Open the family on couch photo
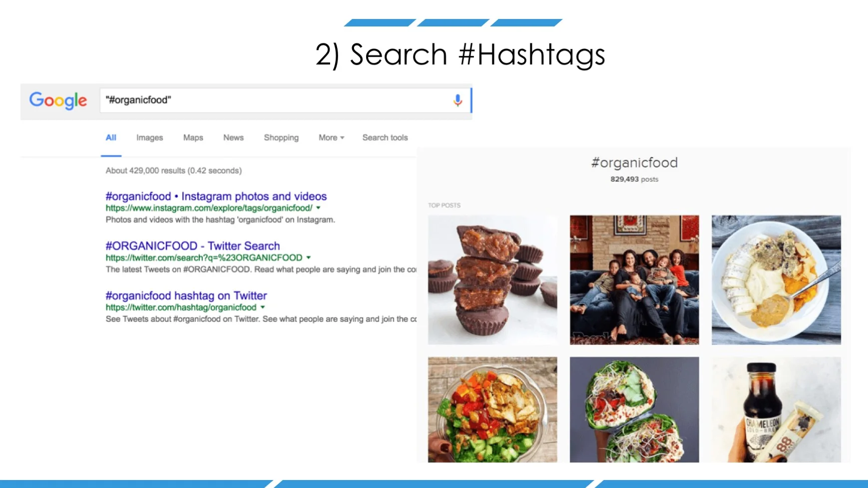Image resolution: width=868 pixels, height=488 pixels. tap(634, 280)
